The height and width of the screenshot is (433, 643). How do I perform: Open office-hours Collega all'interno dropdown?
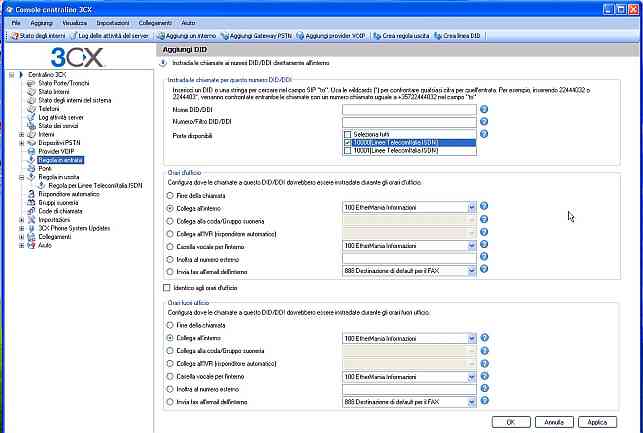pos(472,207)
